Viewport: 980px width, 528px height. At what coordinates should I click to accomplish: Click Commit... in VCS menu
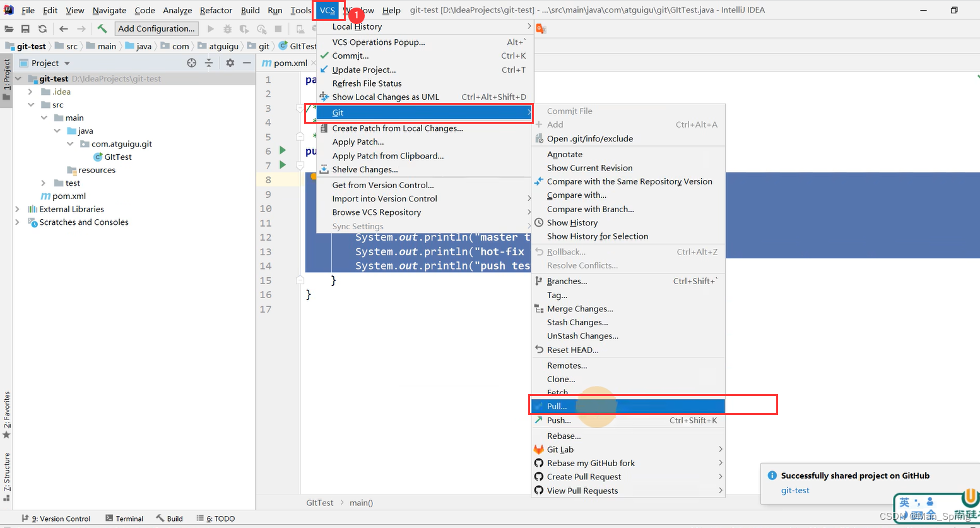(x=425, y=56)
